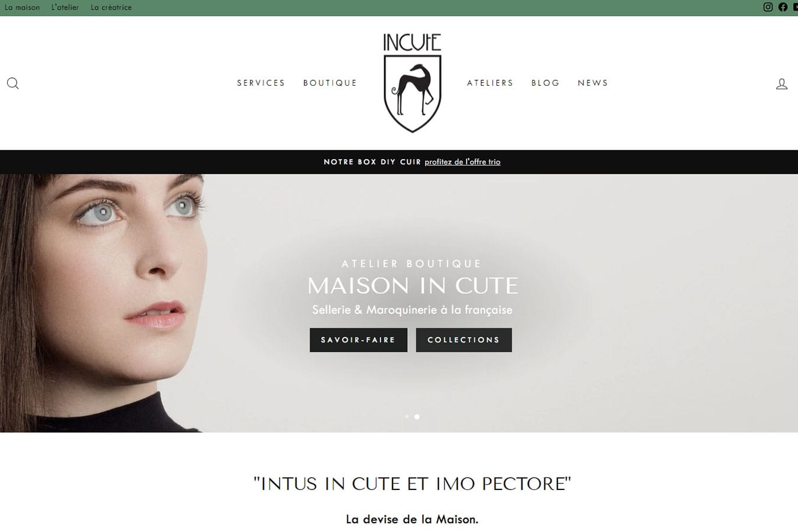Go to the Ateliers menu item
Screen dimensions: 798x532
click(490, 83)
